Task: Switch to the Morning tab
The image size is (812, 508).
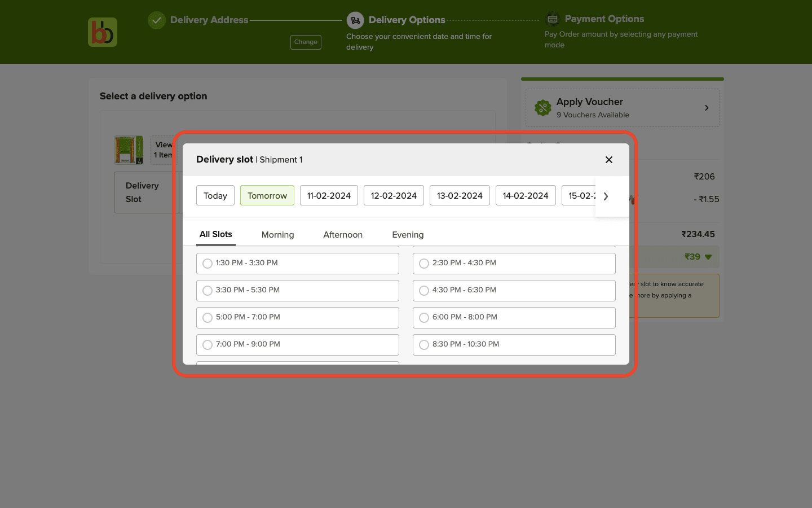Action: point(277,235)
